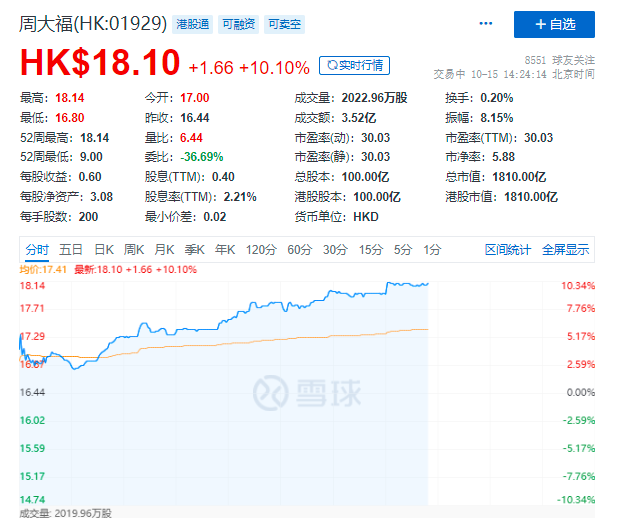The image size is (619, 518).
Task: Switch to the 15分 chart tab
Action: (x=371, y=250)
